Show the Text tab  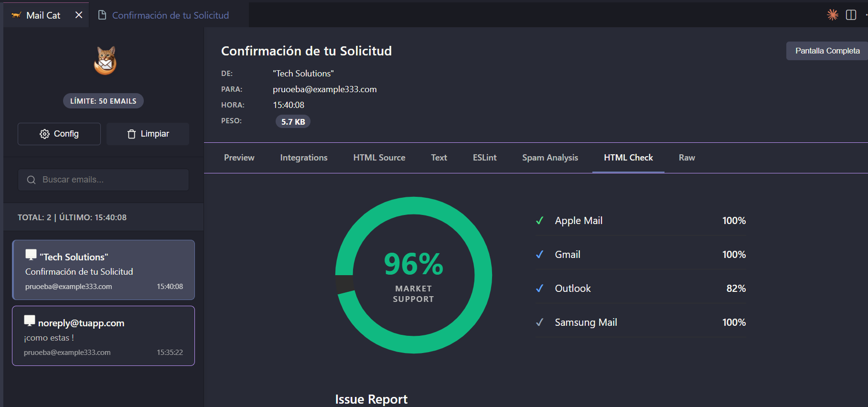(439, 158)
